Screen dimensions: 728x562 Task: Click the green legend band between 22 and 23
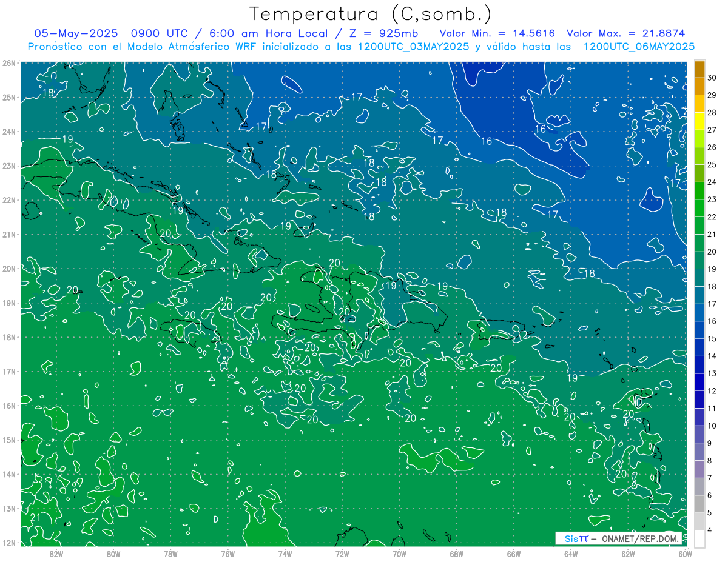(699, 208)
